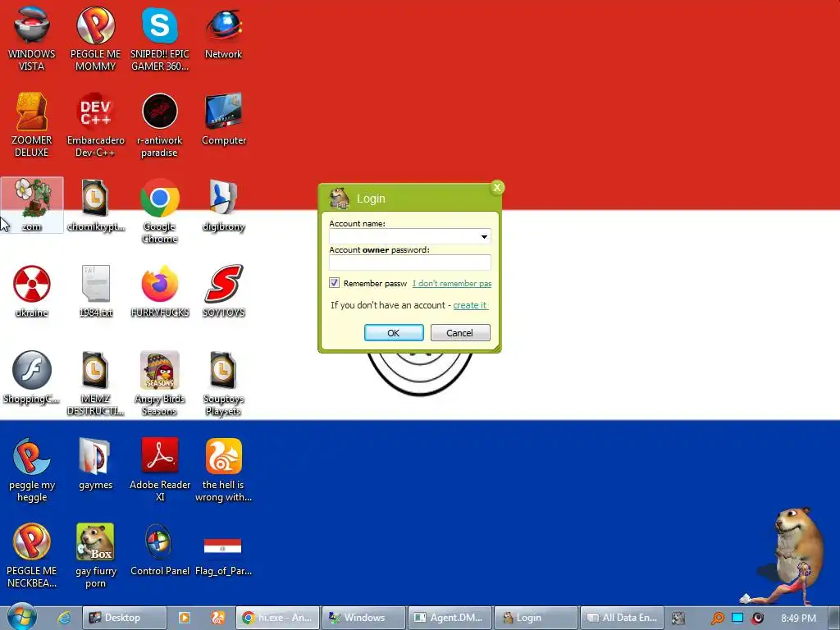Expand the Account name dropdown arrow
This screenshot has height=630, width=840.
(x=484, y=236)
